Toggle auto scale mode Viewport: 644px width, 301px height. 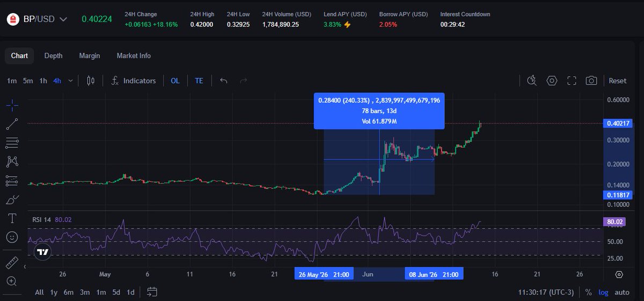coord(622,292)
